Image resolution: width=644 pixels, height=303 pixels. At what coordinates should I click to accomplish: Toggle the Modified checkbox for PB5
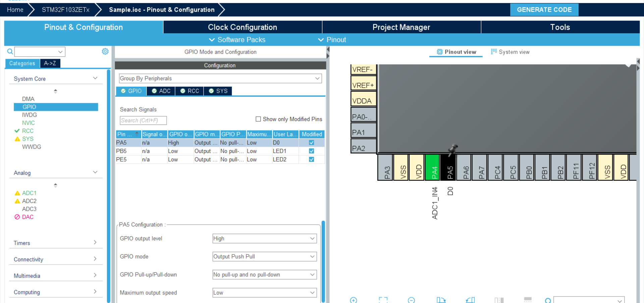point(312,151)
